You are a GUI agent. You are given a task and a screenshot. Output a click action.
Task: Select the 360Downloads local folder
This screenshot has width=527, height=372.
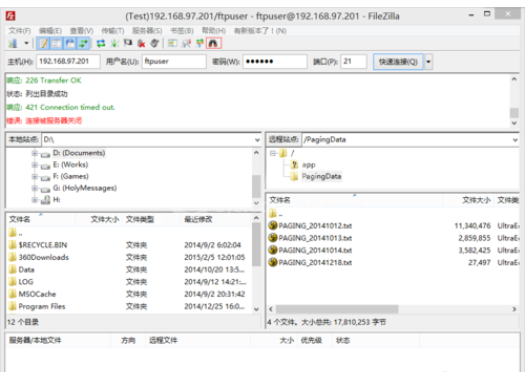point(44,257)
